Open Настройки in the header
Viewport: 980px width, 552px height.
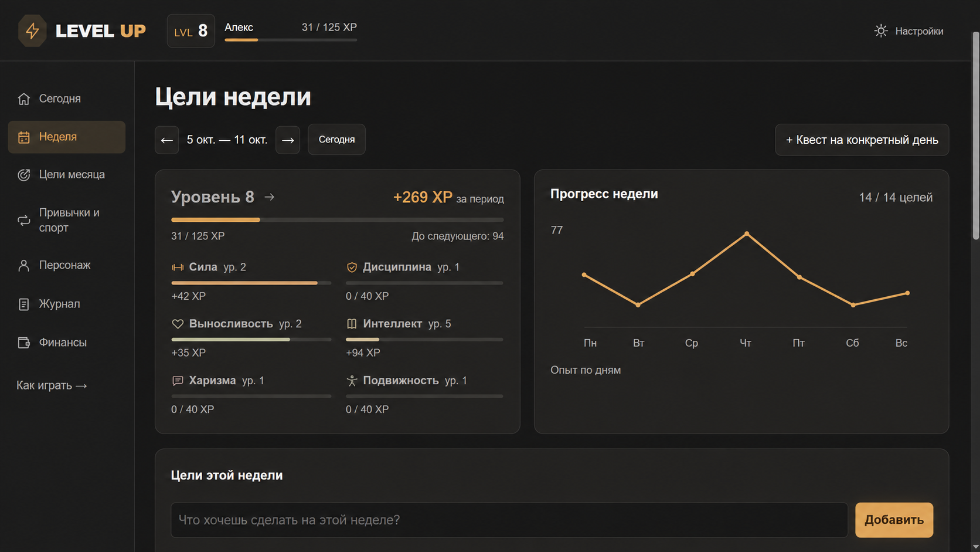[x=909, y=31]
